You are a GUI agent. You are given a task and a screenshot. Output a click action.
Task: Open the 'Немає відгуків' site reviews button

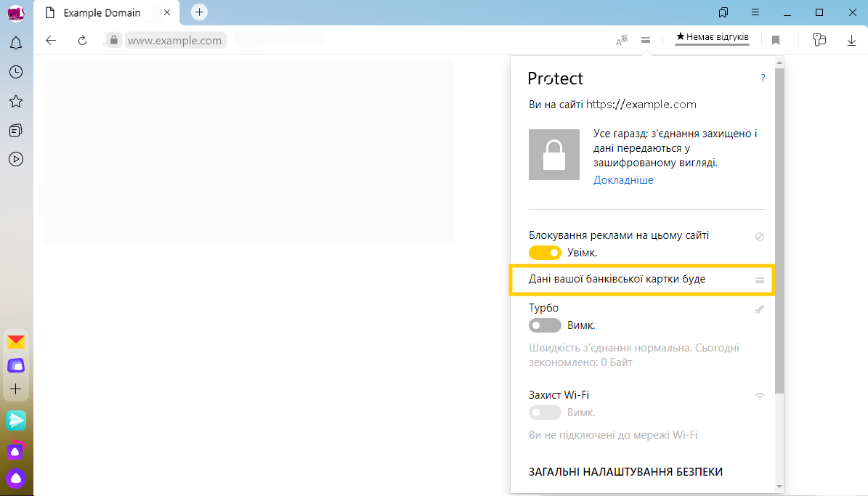(x=712, y=37)
